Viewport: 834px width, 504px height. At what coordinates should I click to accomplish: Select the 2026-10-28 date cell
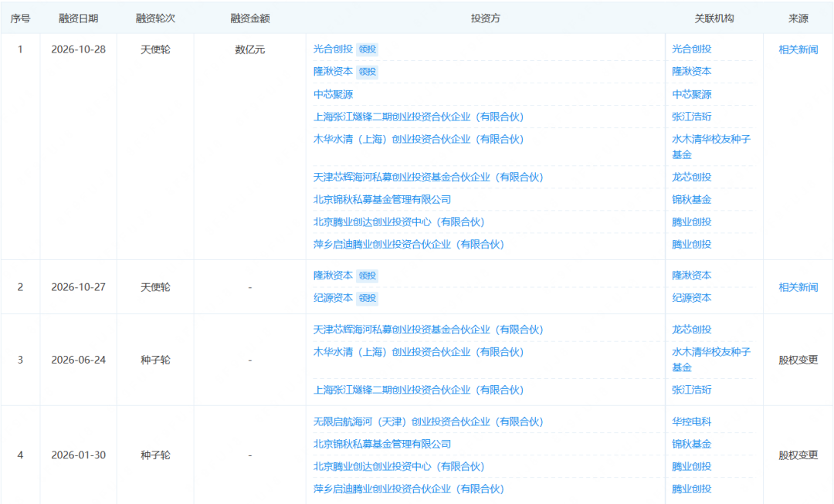[x=78, y=49]
